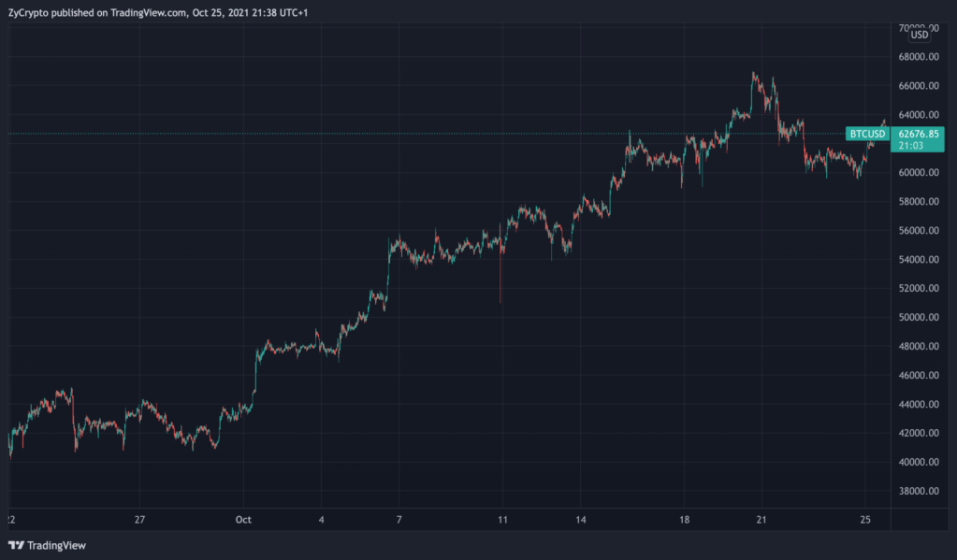Click the 14 date on time axis

581,519
